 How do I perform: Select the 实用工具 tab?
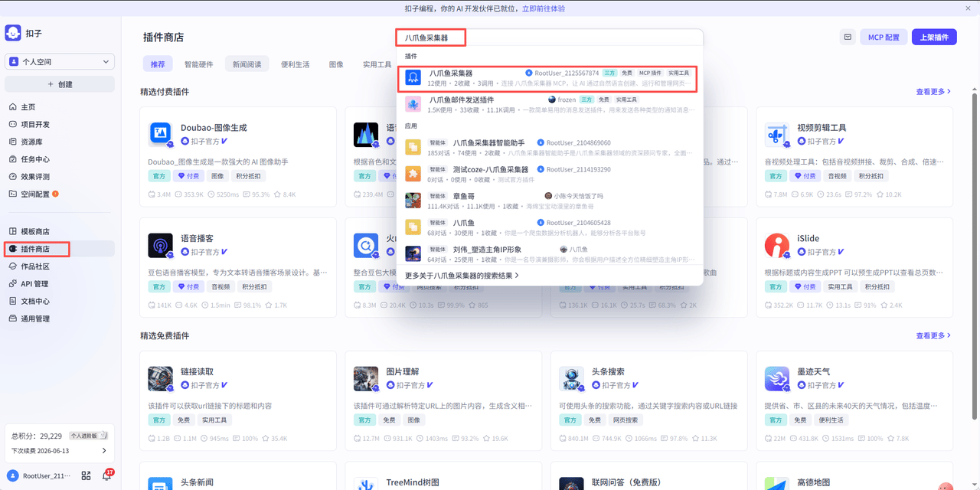377,64
